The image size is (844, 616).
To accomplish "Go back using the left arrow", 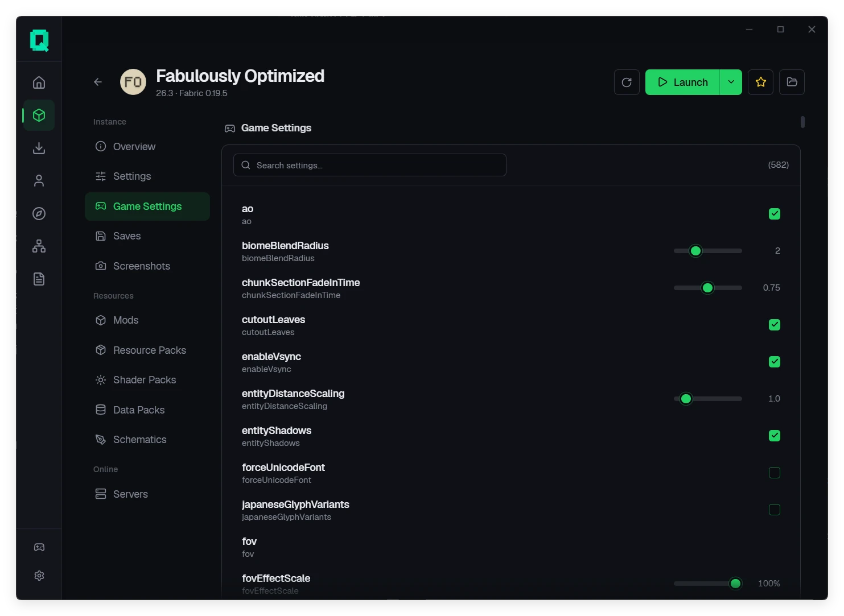I will click(98, 82).
